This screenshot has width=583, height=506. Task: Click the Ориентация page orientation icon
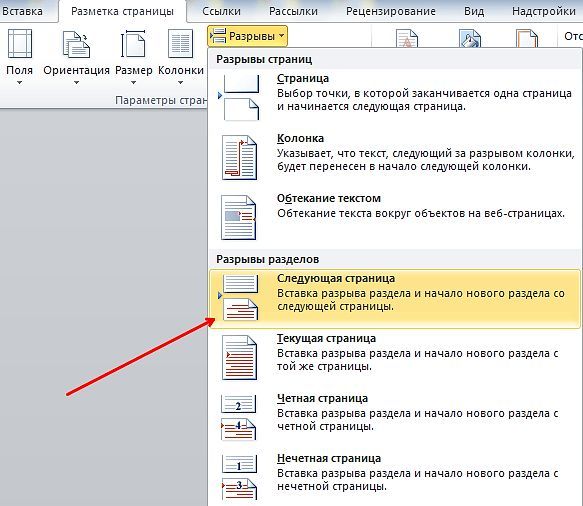[76, 44]
